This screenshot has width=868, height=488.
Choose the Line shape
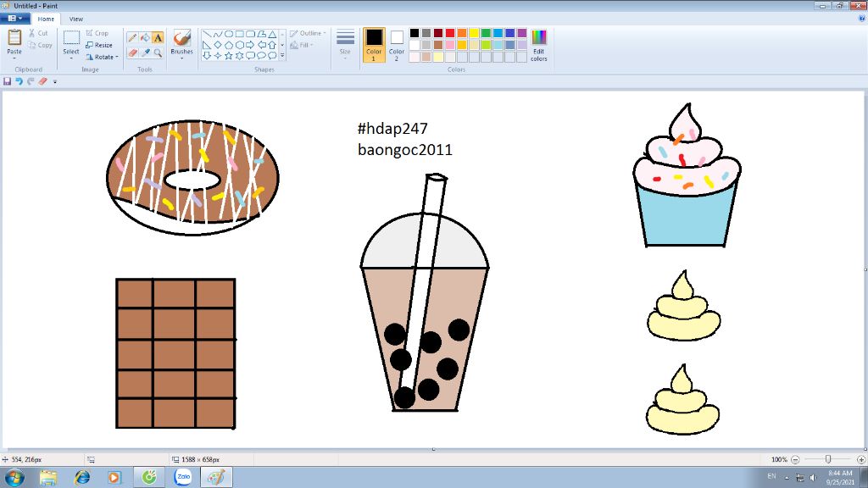coord(207,34)
